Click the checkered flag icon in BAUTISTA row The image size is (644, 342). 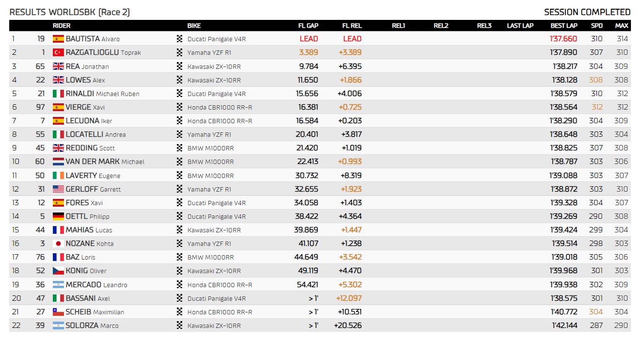coord(180,39)
